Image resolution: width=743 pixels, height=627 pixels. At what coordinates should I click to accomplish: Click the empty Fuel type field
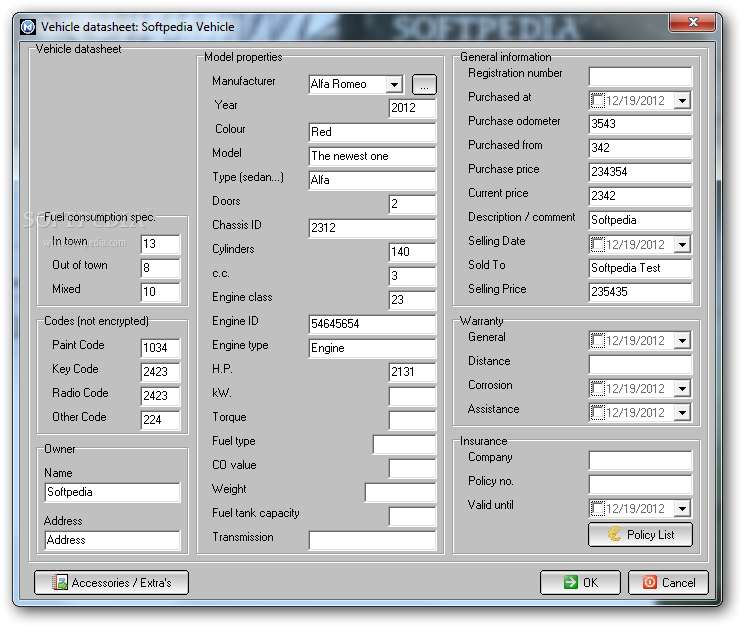coord(404,444)
